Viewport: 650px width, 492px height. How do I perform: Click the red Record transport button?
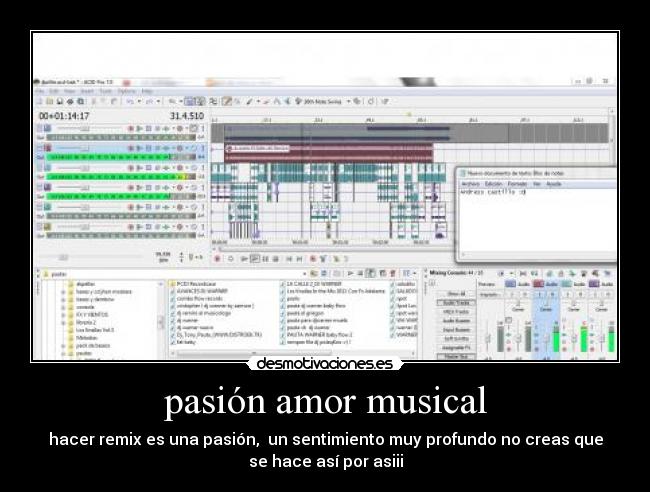click(x=217, y=259)
